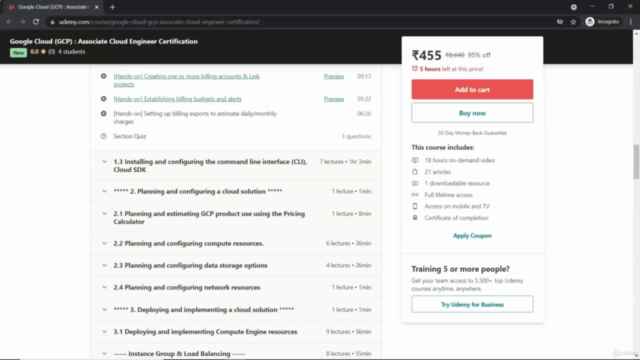Click the 30-Day Money-Back Guarantee text

[x=472, y=133]
